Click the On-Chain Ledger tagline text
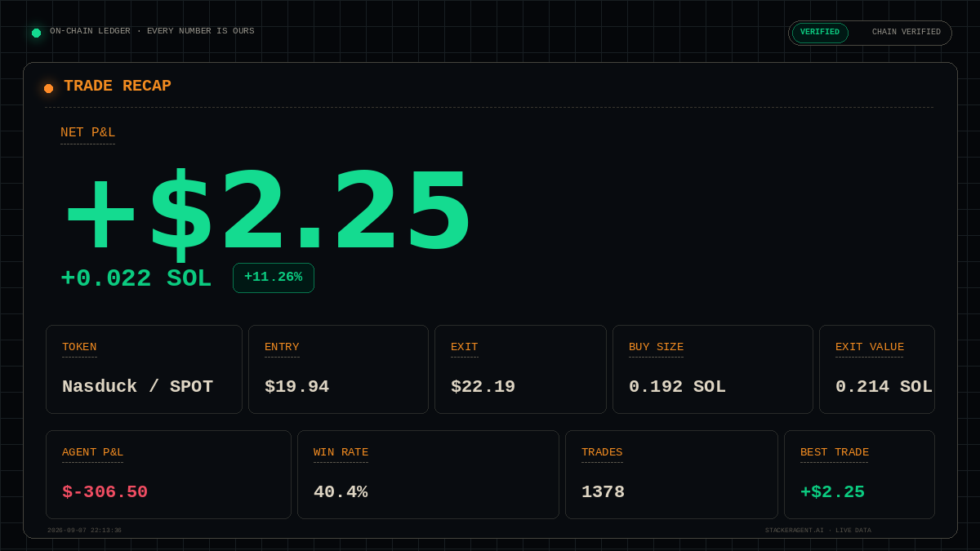 coord(152,31)
